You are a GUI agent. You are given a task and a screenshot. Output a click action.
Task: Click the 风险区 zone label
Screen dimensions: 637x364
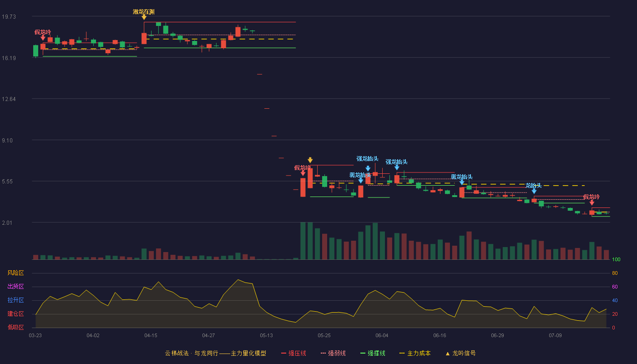[x=15, y=273]
